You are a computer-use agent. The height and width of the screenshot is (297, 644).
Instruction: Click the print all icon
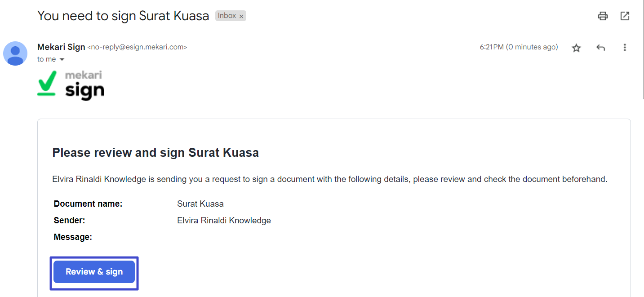coord(603,16)
